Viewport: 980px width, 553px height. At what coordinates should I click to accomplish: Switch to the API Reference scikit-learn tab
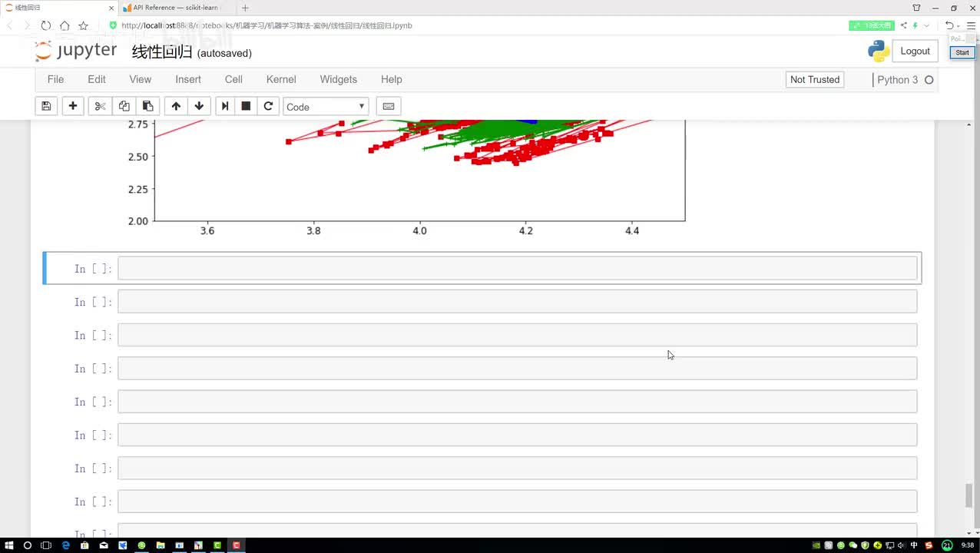[x=176, y=8]
